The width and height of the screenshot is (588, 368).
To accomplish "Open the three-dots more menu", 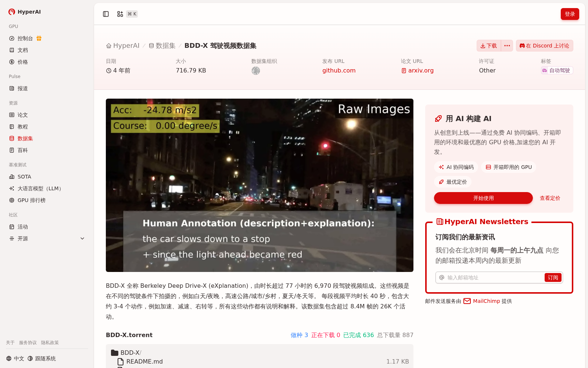I will [x=507, y=46].
